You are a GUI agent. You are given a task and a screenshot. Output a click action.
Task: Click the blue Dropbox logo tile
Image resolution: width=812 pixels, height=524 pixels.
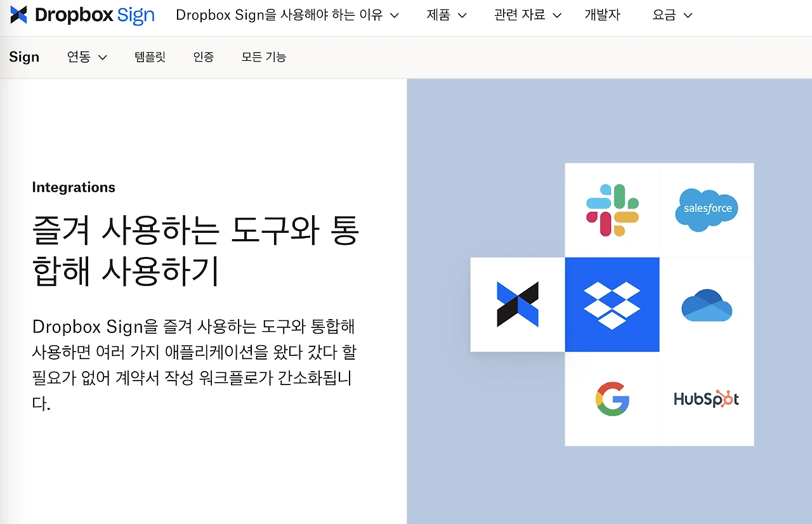[612, 305]
